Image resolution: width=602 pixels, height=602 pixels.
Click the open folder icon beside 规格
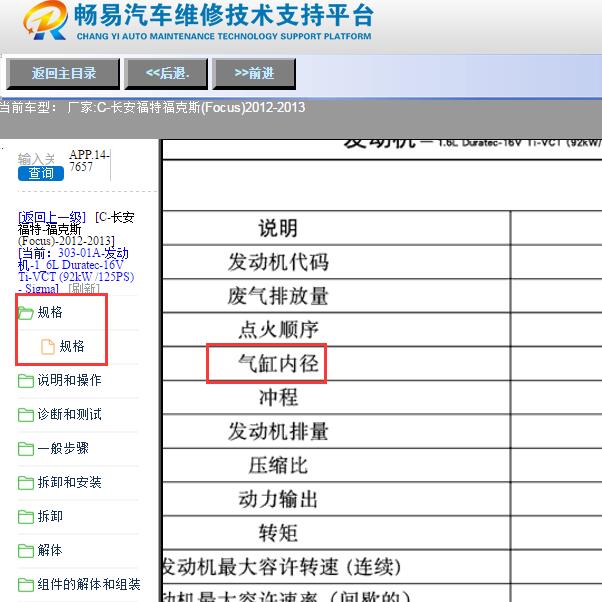26,313
